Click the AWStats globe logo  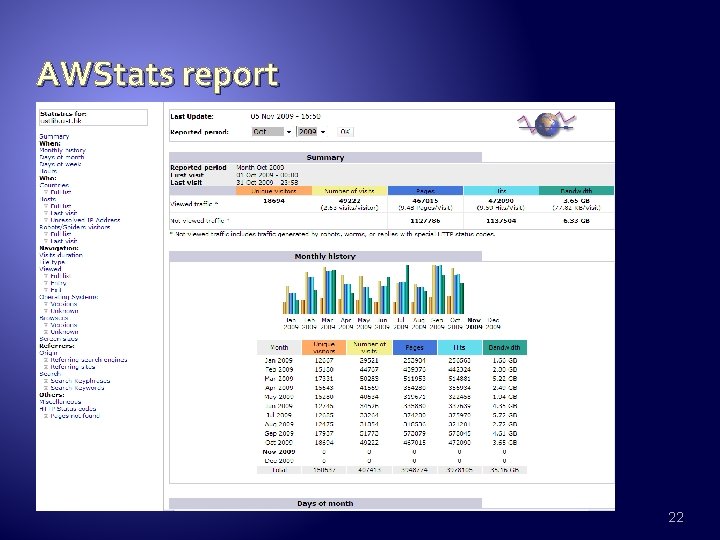click(547, 124)
